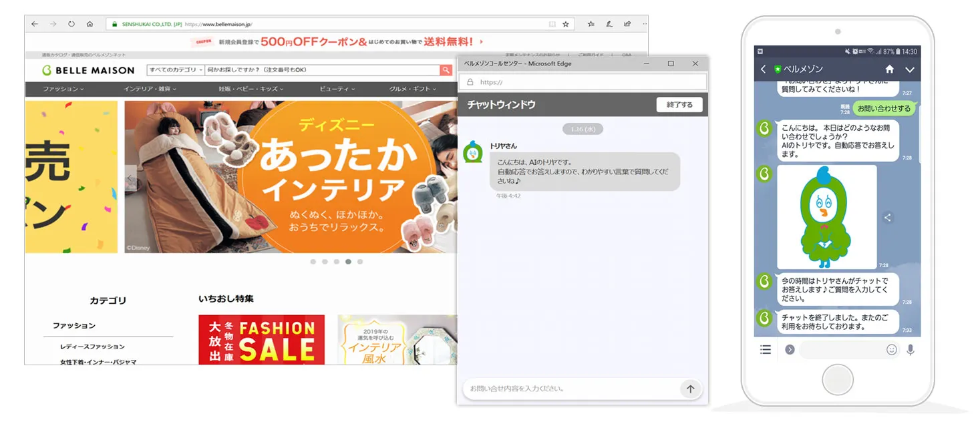The width and height of the screenshot is (980, 426).
Task: Tap the share icon beside mascot image
Action: 888,217
